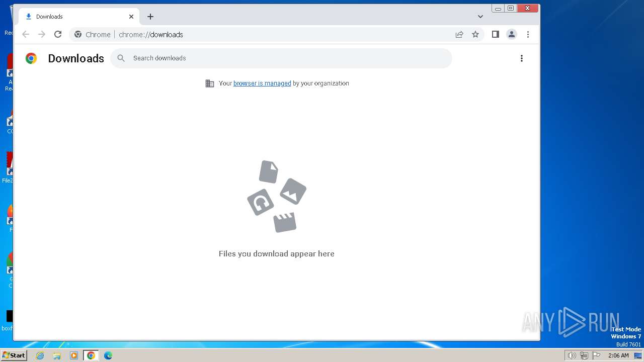
Task: Open the Downloads page more actions menu
Action: (522, 58)
